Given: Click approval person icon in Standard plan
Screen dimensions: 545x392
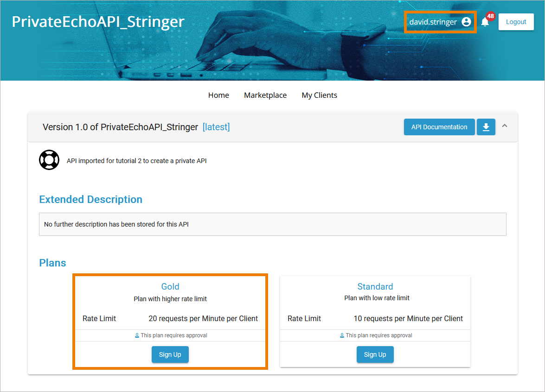Looking at the screenshot, I should click(342, 335).
